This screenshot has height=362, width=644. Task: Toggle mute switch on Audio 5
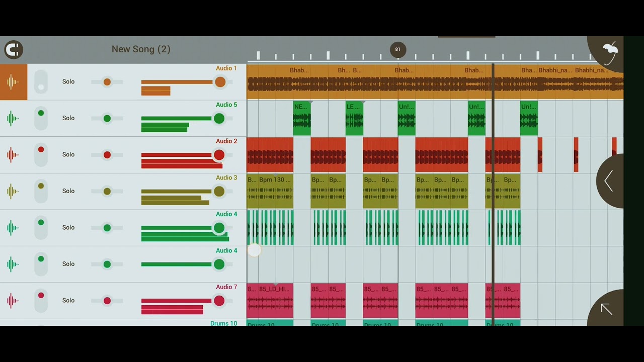[x=41, y=118]
